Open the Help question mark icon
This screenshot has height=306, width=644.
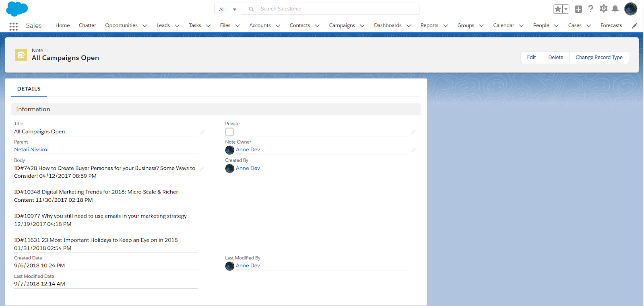pos(590,8)
